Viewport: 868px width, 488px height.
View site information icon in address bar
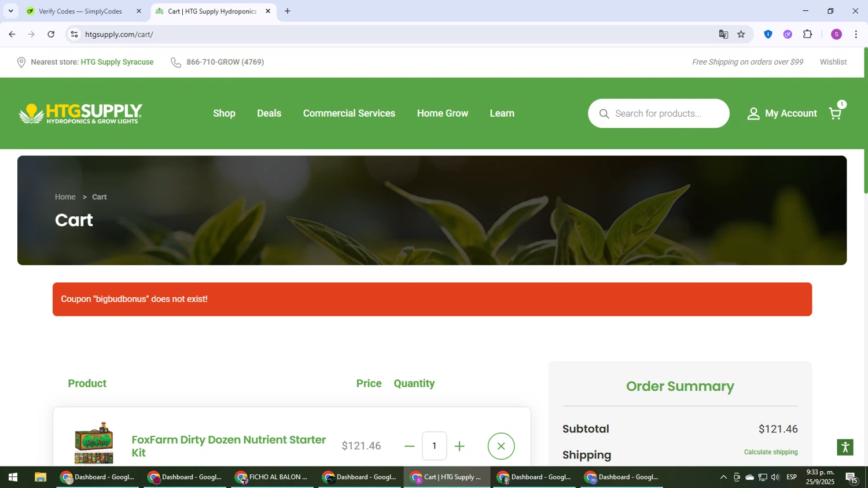click(x=74, y=34)
